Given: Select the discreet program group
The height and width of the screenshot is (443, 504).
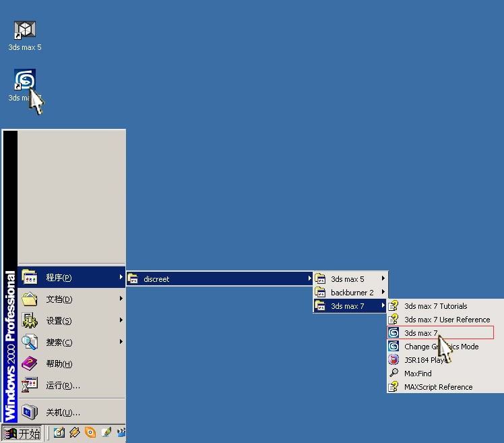Looking at the screenshot, I should (220, 278).
